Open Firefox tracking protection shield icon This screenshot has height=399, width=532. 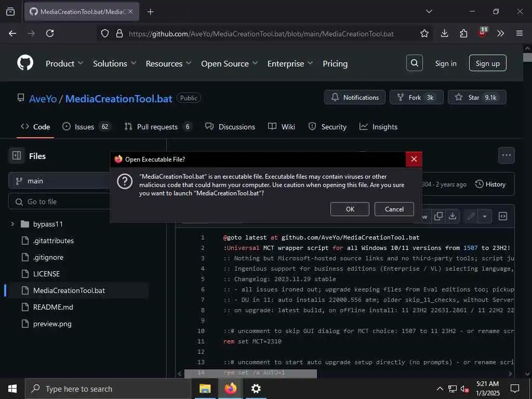click(105, 33)
